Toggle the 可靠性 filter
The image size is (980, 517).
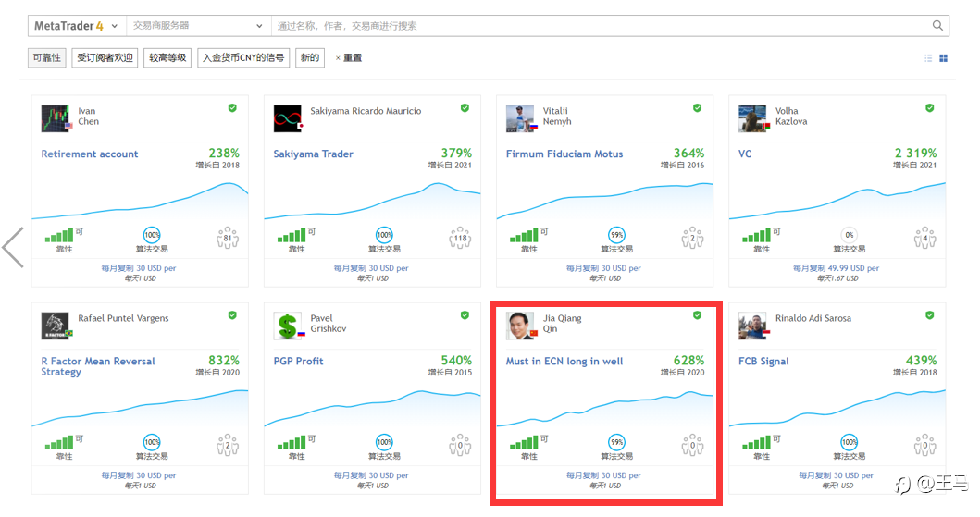pos(47,57)
